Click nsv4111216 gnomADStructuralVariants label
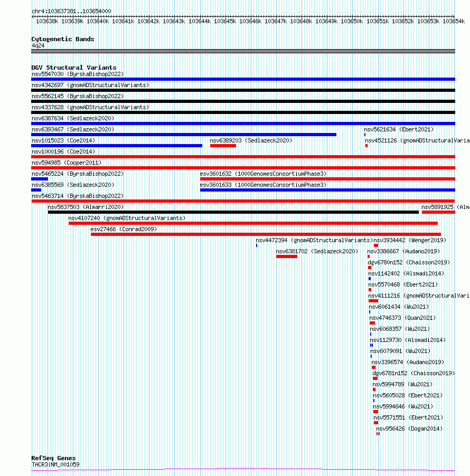This screenshot has height=476, width=470. pyautogui.click(x=419, y=296)
